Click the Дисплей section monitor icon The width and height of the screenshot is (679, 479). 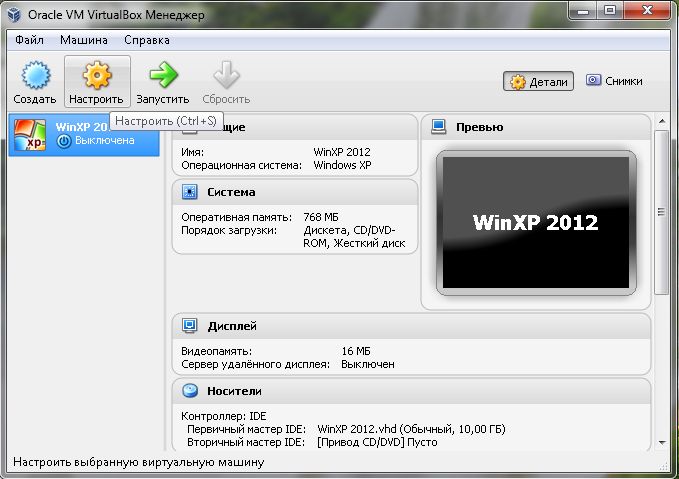[190, 326]
